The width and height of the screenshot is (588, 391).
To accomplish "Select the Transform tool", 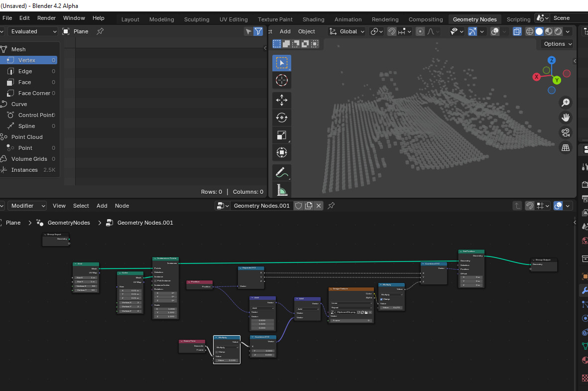I will [282, 152].
